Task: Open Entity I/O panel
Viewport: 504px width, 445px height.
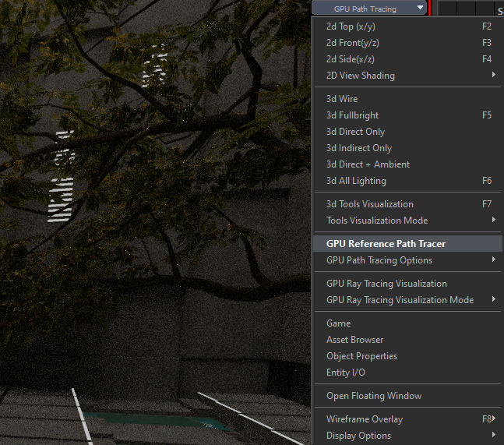Action: [x=407, y=373]
